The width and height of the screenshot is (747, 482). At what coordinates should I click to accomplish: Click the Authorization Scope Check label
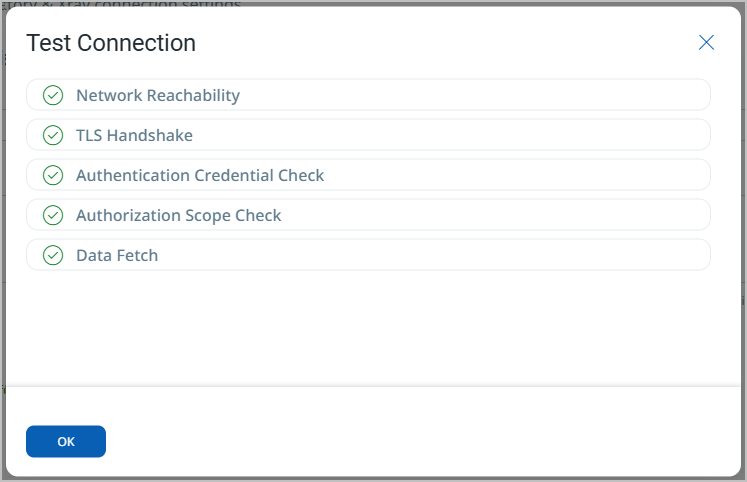[179, 215]
